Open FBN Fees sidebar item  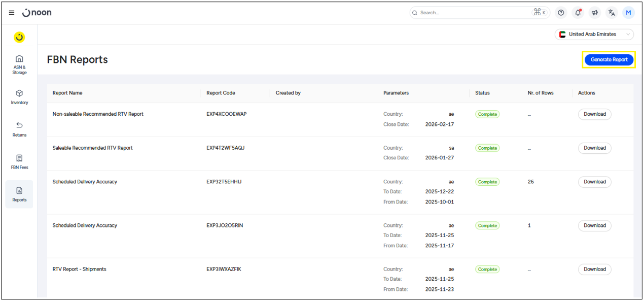click(x=19, y=161)
